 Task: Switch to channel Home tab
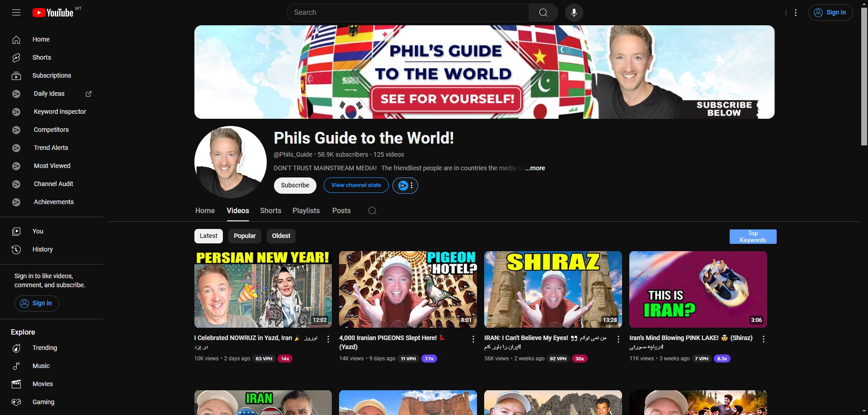click(205, 211)
